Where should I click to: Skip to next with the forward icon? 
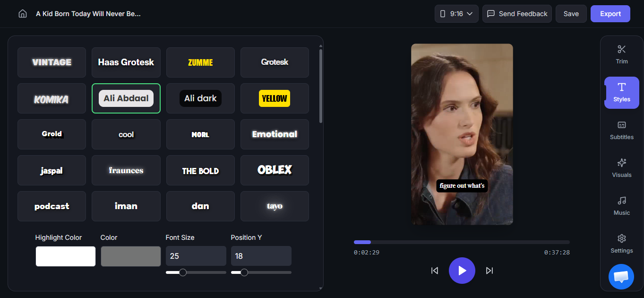pos(489,271)
